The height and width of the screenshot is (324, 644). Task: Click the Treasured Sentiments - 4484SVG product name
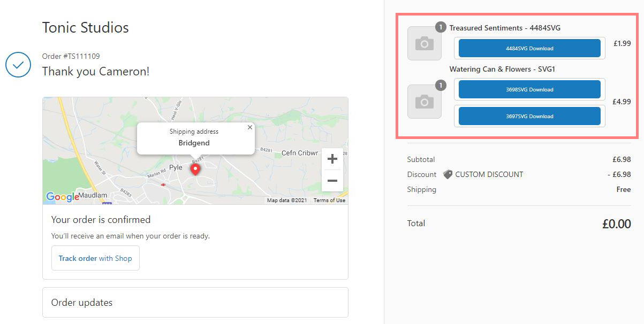point(505,28)
